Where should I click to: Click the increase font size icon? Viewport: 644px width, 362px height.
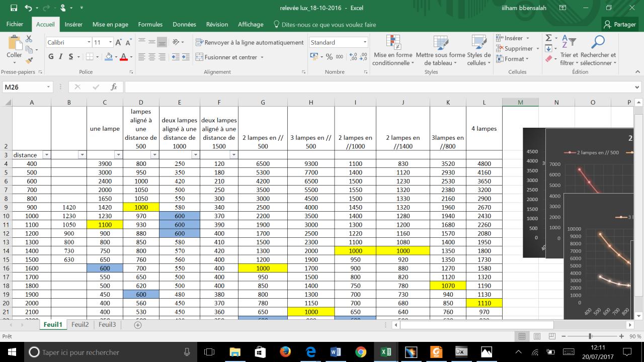119,43
